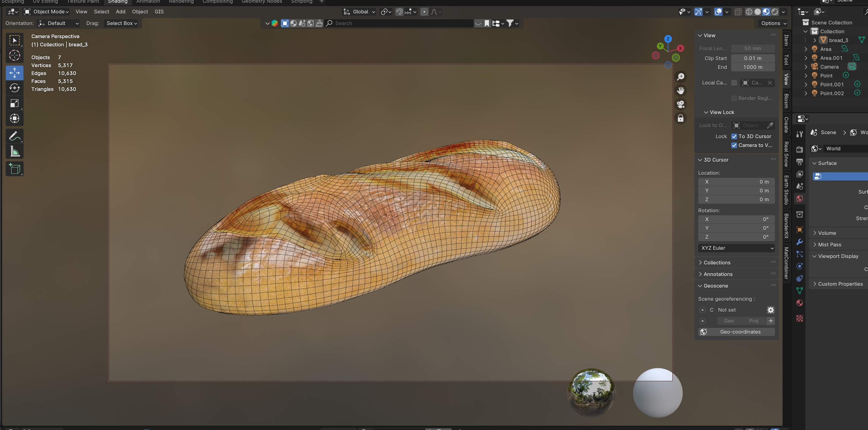Viewport: 868px width, 430px height.
Task: Toggle camera view icon in viewport
Action: pos(681,104)
